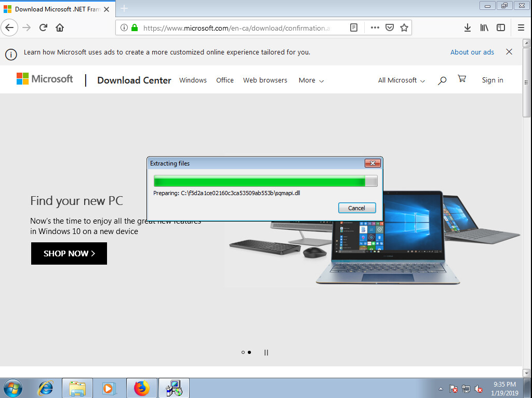Image resolution: width=532 pixels, height=398 pixels.
Task: Dismiss the Microsoft ads notice banner
Action: [x=509, y=52]
